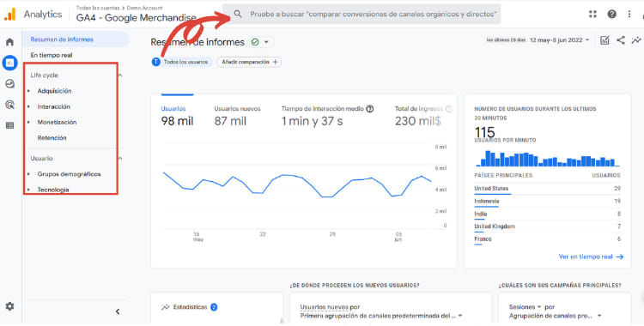
Task: Click the United States country row
Action: [547, 189]
